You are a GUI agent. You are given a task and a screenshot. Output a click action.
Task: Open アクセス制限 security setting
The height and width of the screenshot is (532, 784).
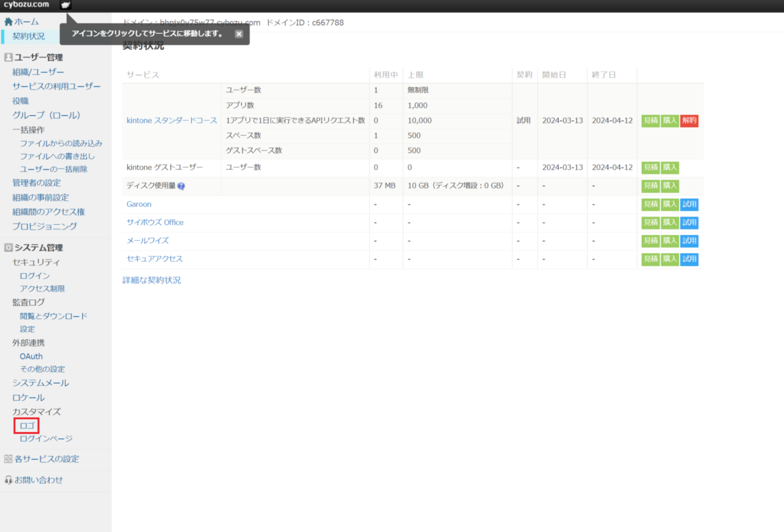[x=42, y=289]
